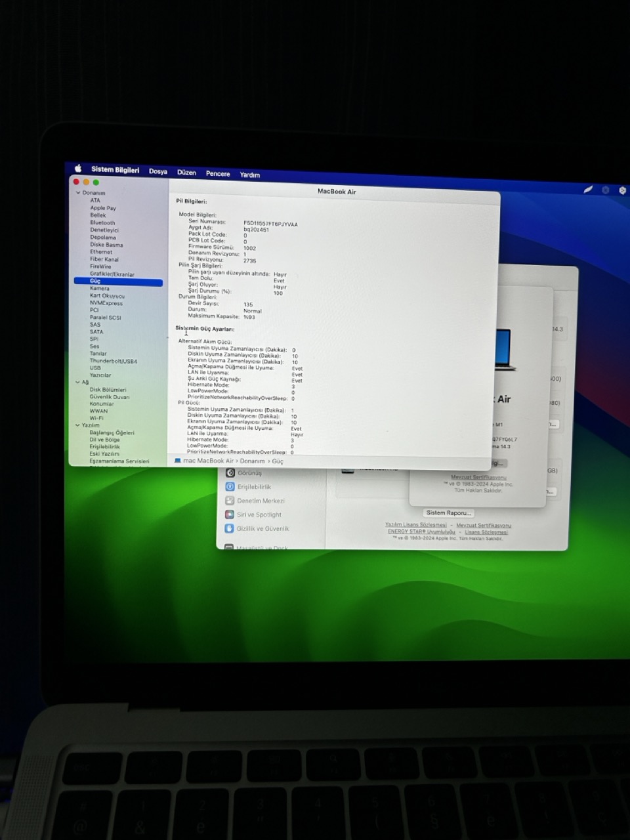Select Ethernet in the sidebar
The width and height of the screenshot is (630, 840).
[x=101, y=251]
